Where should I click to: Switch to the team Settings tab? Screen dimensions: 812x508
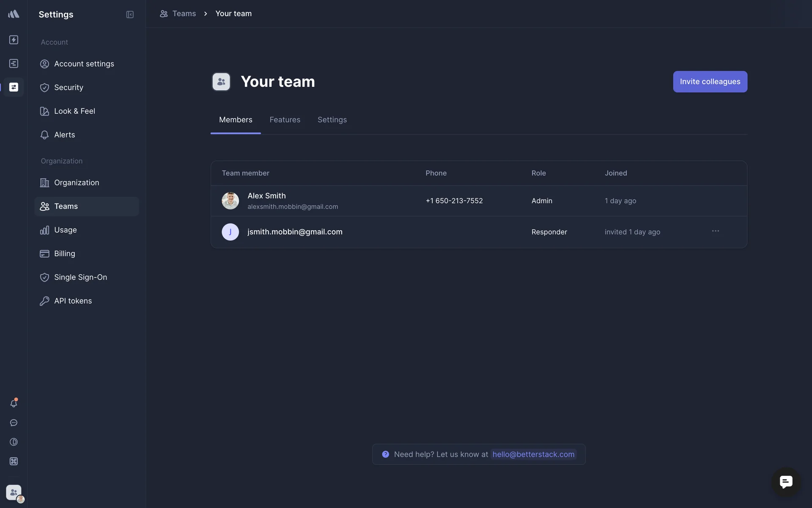[332, 120]
